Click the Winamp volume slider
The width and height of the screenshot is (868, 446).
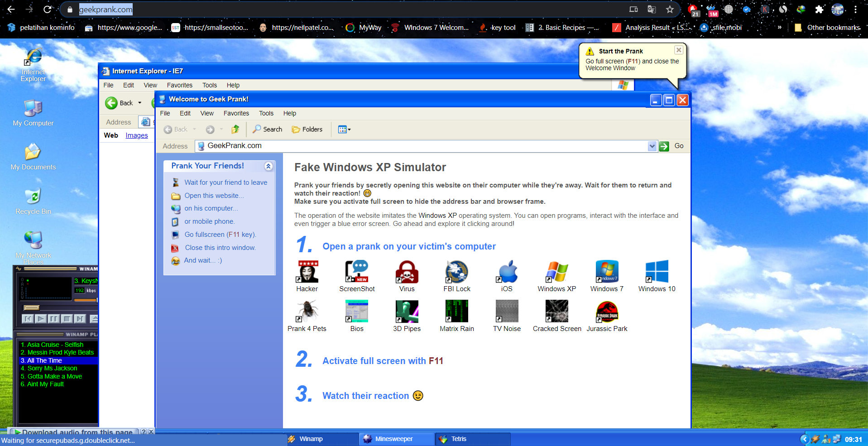pyautogui.click(x=86, y=300)
